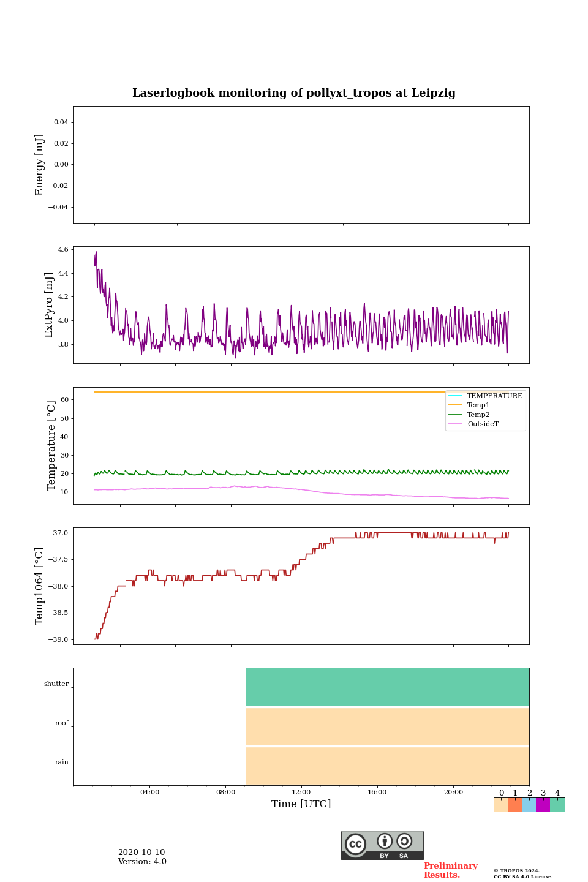
Task: Select the orange colorbar swatch for value 1
Action: coord(514,805)
